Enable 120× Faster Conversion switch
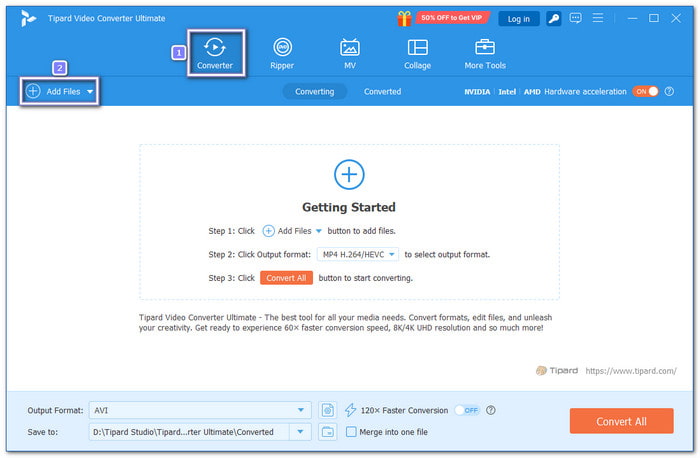The image size is (700, 458). point(467,410)
